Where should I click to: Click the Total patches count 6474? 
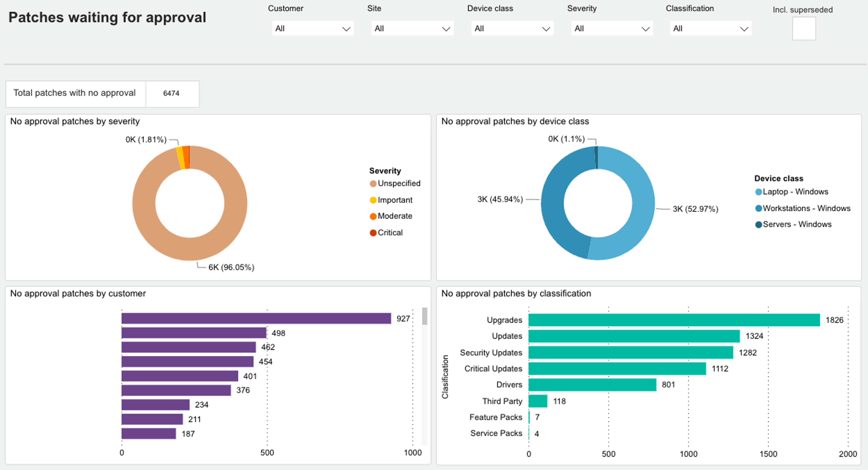[x=171, y=93]
